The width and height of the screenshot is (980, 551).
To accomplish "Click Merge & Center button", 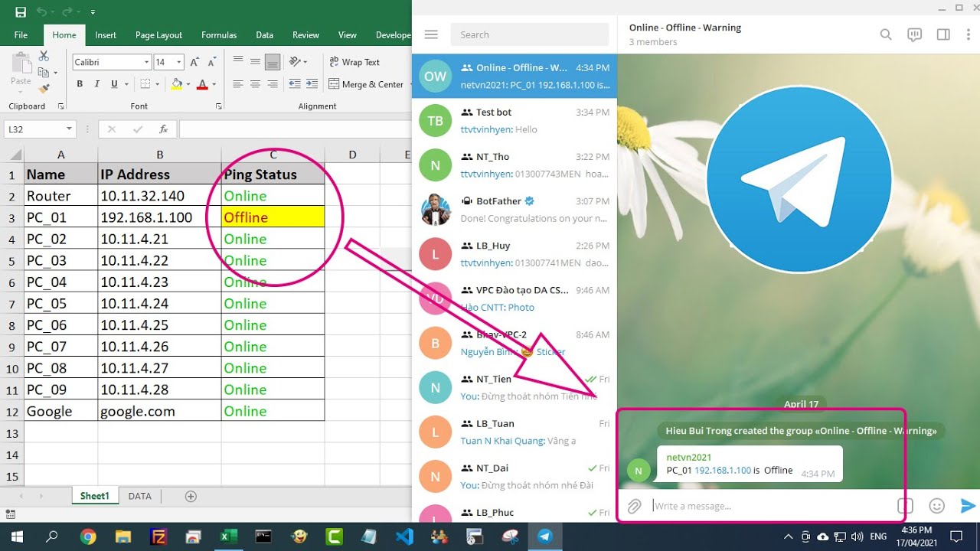I will tap(366, 84).
